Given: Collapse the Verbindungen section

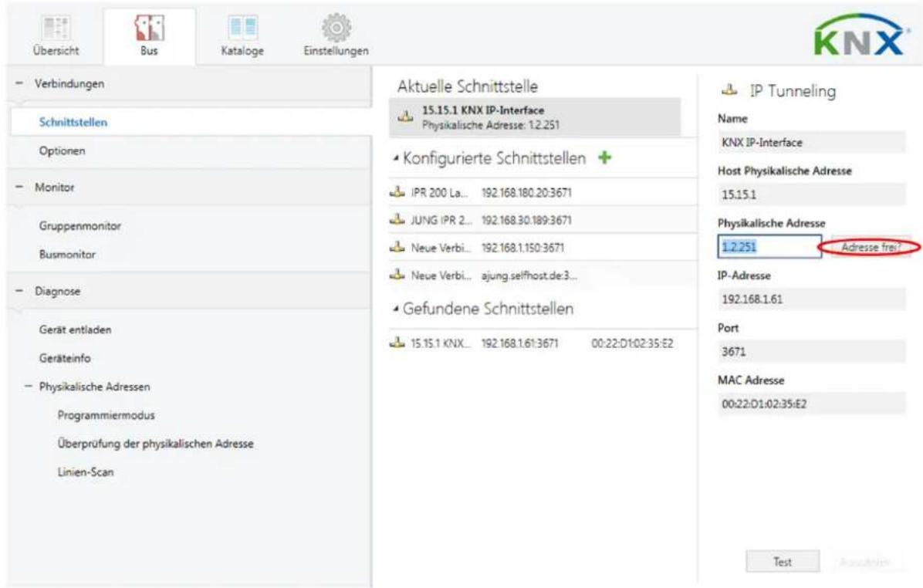Looking at the screenshot, I should (x=19, y=83).
